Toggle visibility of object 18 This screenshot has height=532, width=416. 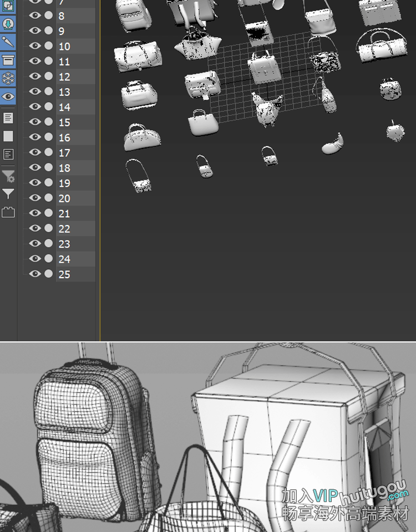coord(34,167)
